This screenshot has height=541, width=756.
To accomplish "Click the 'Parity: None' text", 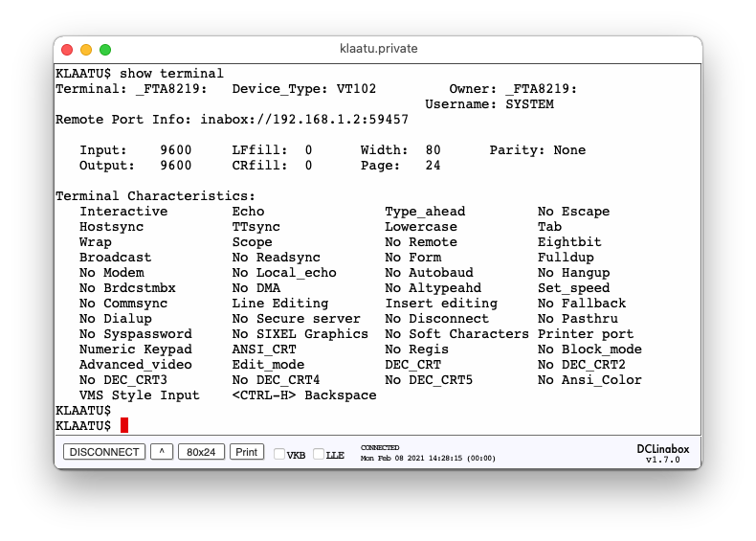I will click(x=538, y=150).
